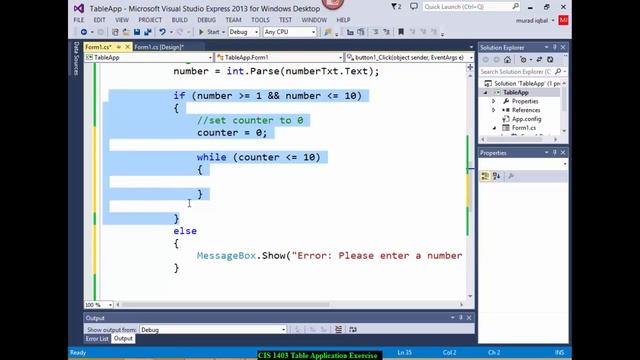Open the PROJECT menu
The width and height of the screenshot is (640, 360).
tap(150, 20)
